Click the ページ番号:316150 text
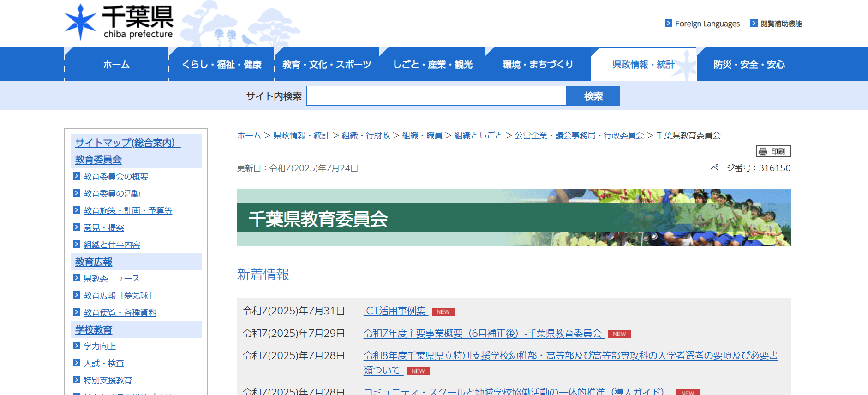The height and width of the screenshot is (395, 868). (750, 168)
